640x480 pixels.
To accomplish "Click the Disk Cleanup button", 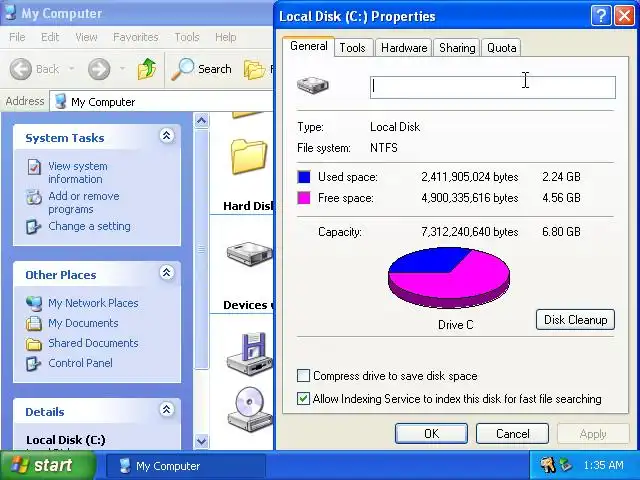I will point(576,320).
